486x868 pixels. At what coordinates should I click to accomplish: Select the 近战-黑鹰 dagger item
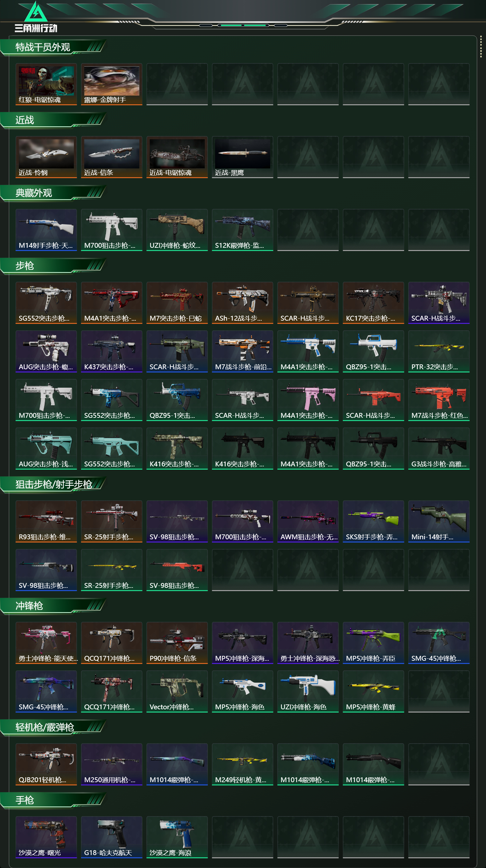click(242, 157)
